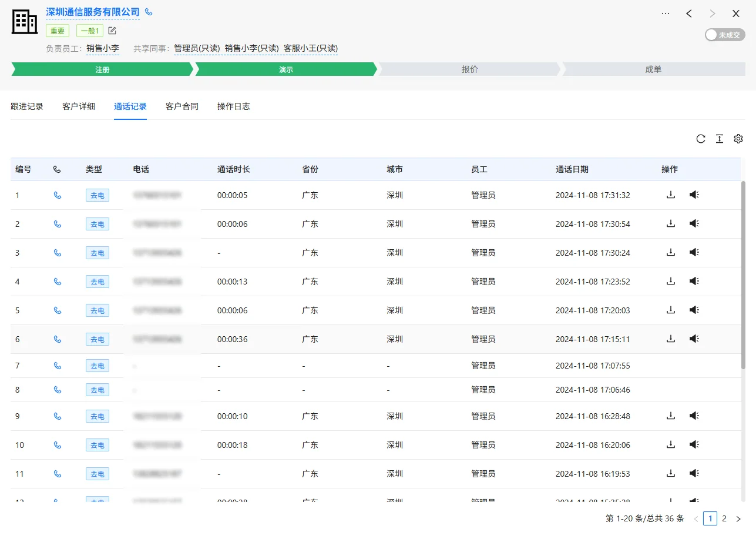Image resolution: width=756 pixels, height=549 pixels.
Task: Play recording for call at 17:31:32
Action: pyautogui.click(x=694, y=195)
